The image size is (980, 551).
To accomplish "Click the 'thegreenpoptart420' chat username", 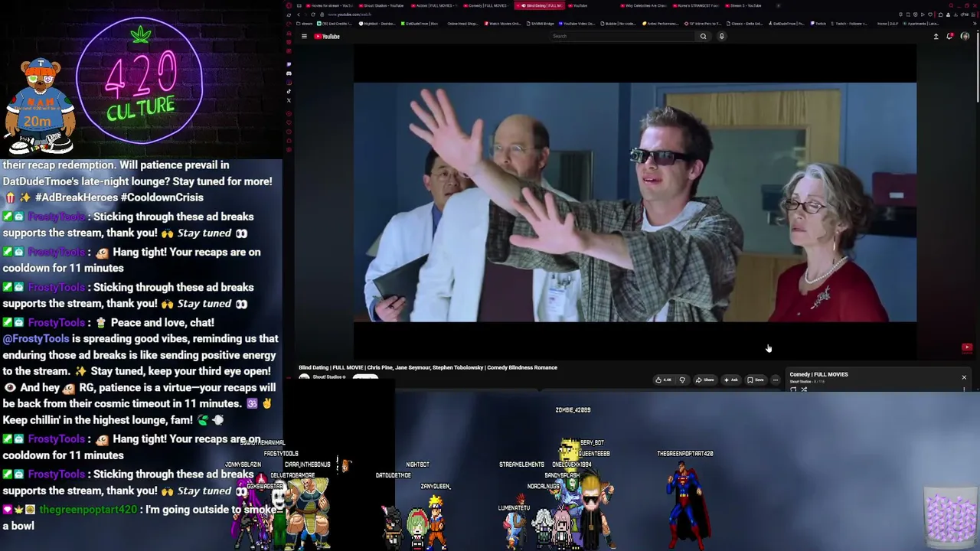I will coord(88,510).
